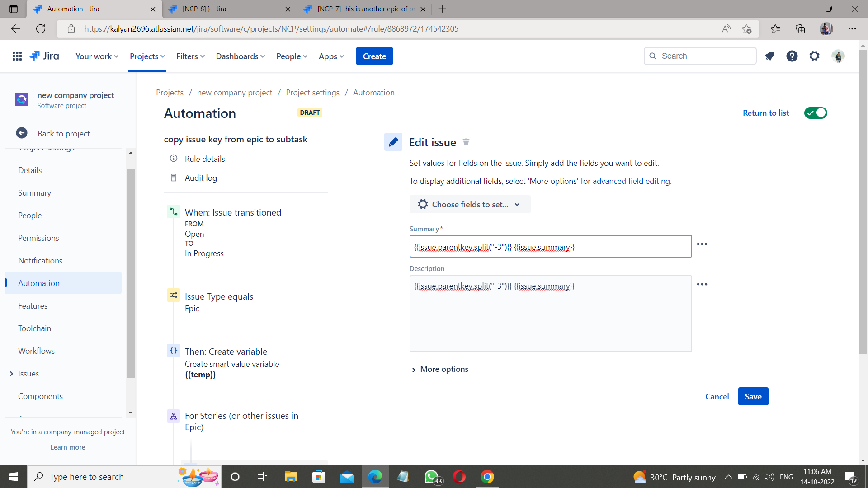Open the Jira help question mark icon
This screenshot has height=488, width=868.
(x=792, y=56)
